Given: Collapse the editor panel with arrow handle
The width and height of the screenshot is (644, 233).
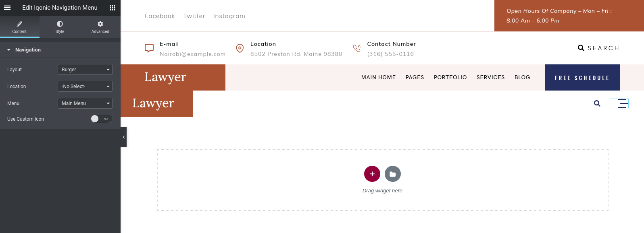Looking at the screenshot, I should (x=123, y=137).
